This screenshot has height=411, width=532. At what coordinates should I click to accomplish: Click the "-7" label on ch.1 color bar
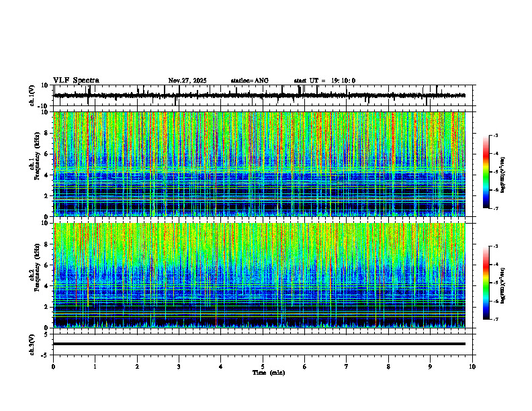496,208
